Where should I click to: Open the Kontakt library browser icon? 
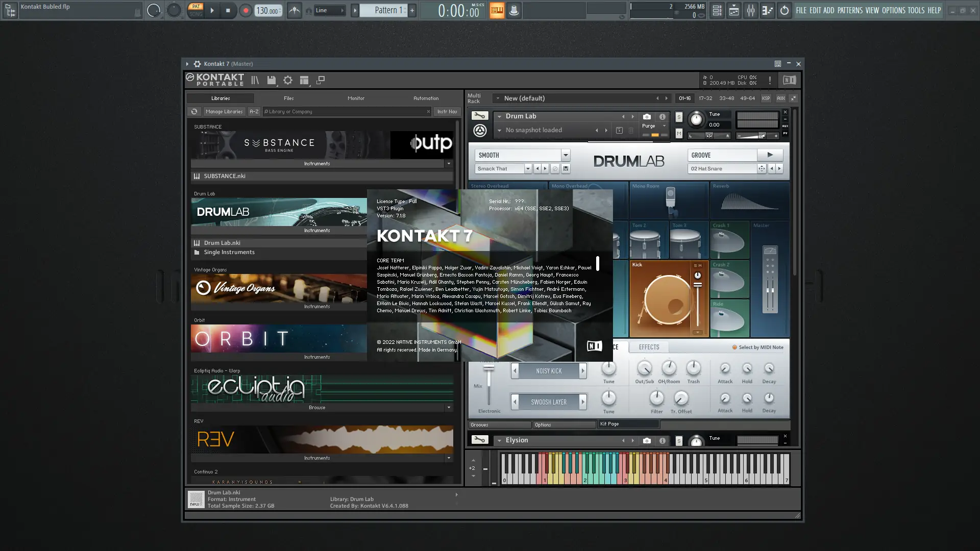point(255,80)
